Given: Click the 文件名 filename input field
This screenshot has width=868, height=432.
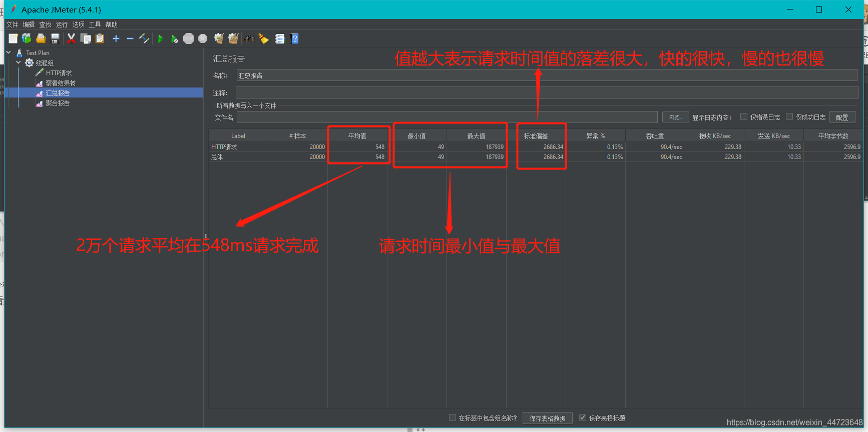Looking at the screenshot, I should coord(447,117).
